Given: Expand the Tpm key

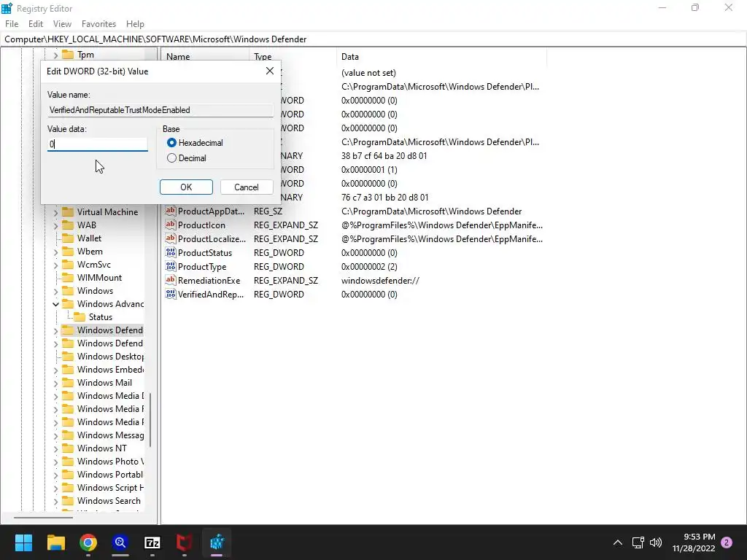Looking at the screenshot, I should (55, 55).
